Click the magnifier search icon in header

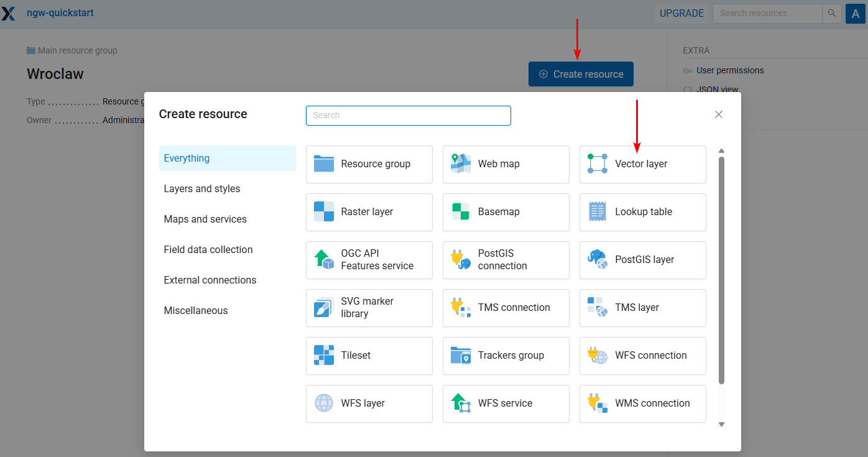pyautogui.click(x=831, y=13)
